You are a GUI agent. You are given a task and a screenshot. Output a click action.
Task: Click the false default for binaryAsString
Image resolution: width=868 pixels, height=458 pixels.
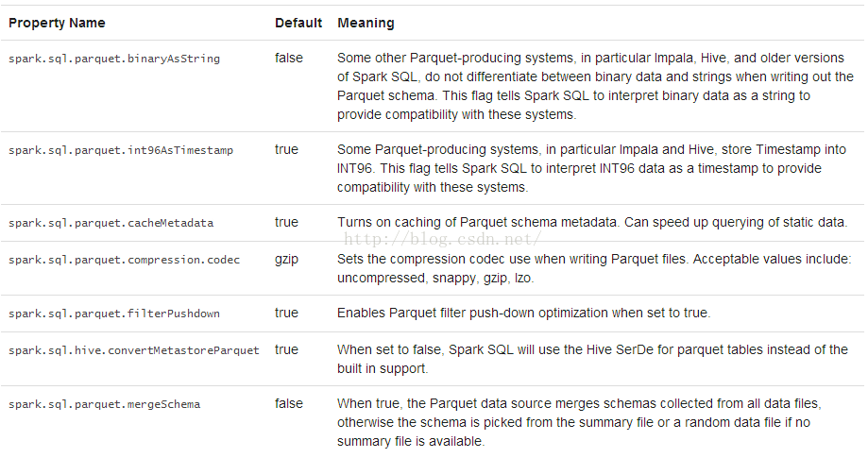(x=289, y=59)
